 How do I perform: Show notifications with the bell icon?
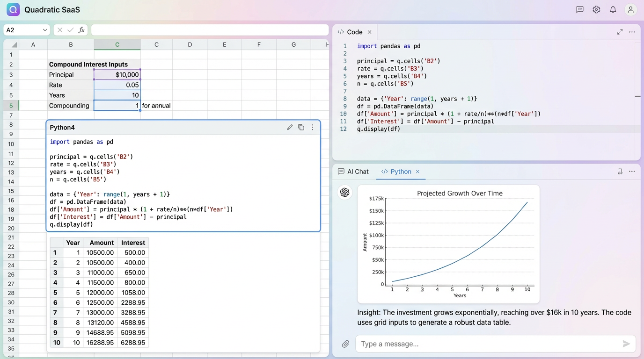613,9
